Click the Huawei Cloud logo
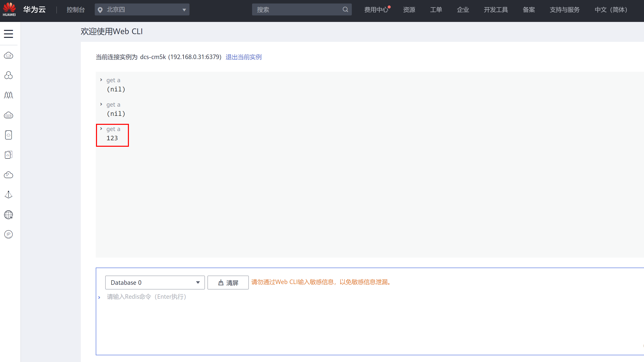This screenshot has height=362, width=644. 9,9
